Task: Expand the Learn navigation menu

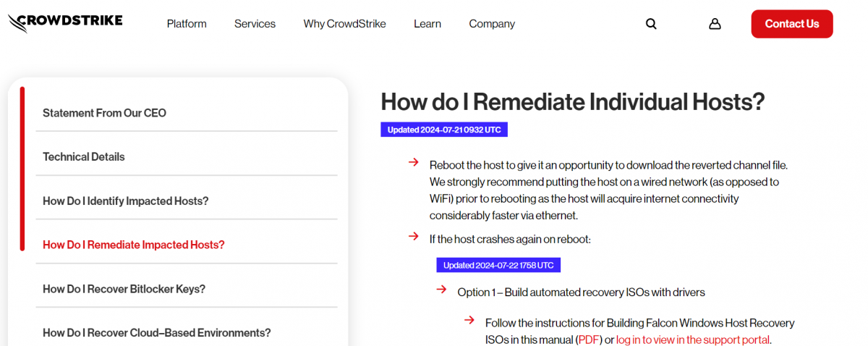Action: (x=427, y=24)
